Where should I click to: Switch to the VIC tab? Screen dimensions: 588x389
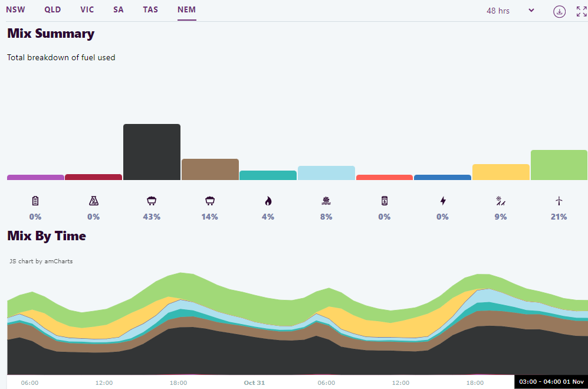(87, 10)
